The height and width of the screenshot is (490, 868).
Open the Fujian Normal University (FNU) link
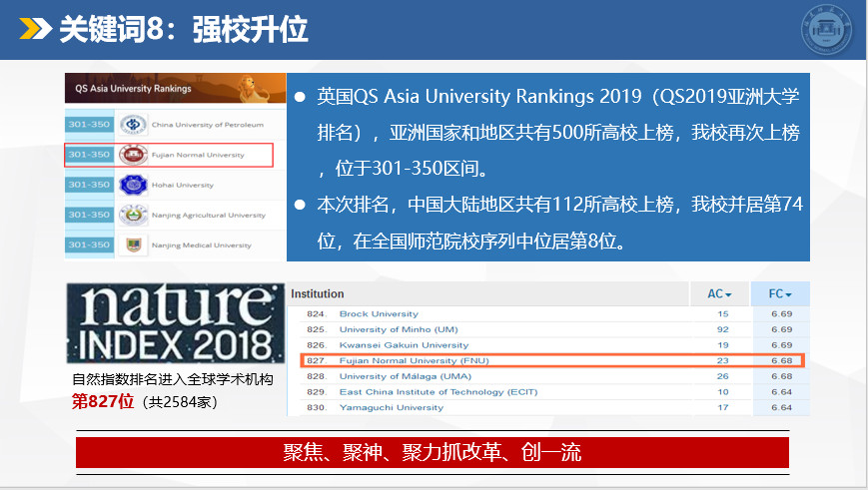(x=415, y=360)
